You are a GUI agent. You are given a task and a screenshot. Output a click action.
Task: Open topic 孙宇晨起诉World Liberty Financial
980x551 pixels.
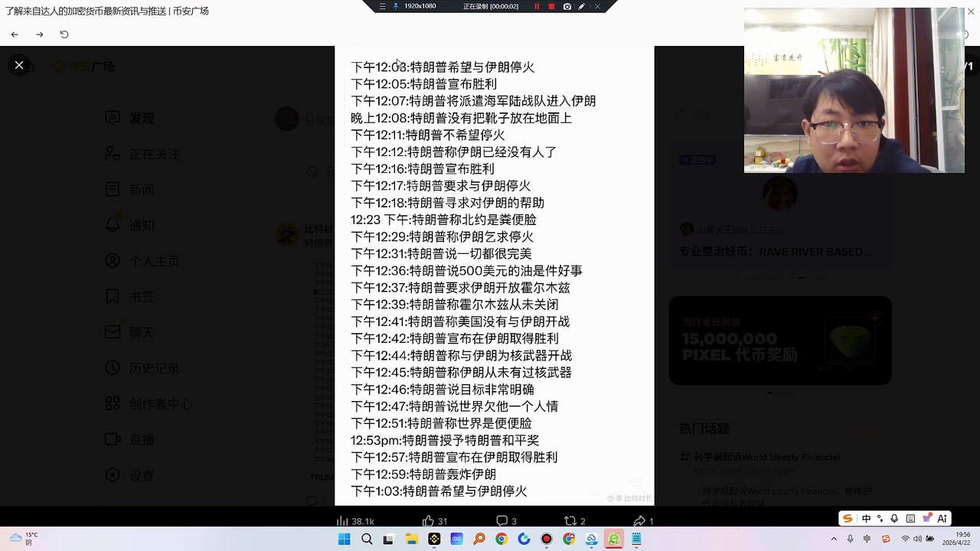(767, 457)
